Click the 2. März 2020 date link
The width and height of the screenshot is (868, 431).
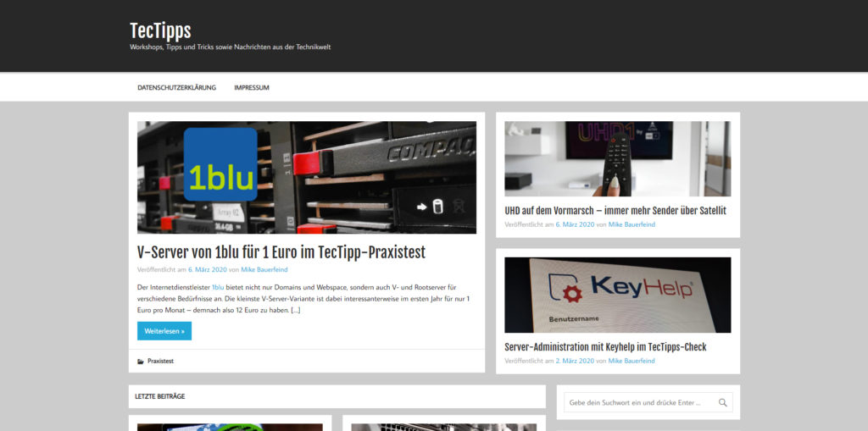pyautogui.click(x=576, y=361)
